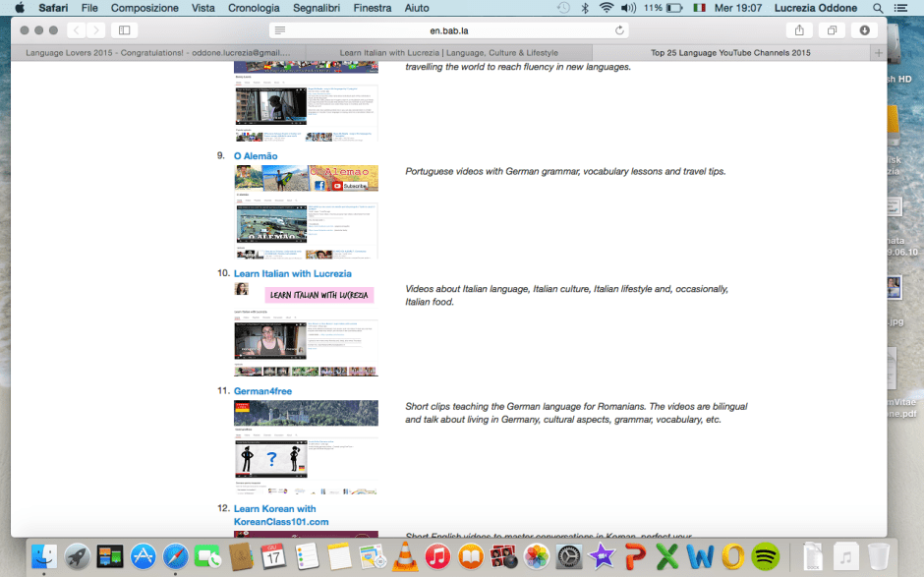Add a new tab with plus button
This screenshot has height=577, width=924.
click(878, 53)
